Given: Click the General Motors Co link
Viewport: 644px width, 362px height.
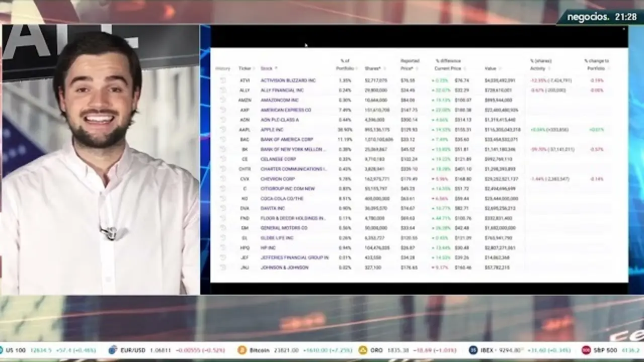Looking at the screenshot, I should coord(284,228).
